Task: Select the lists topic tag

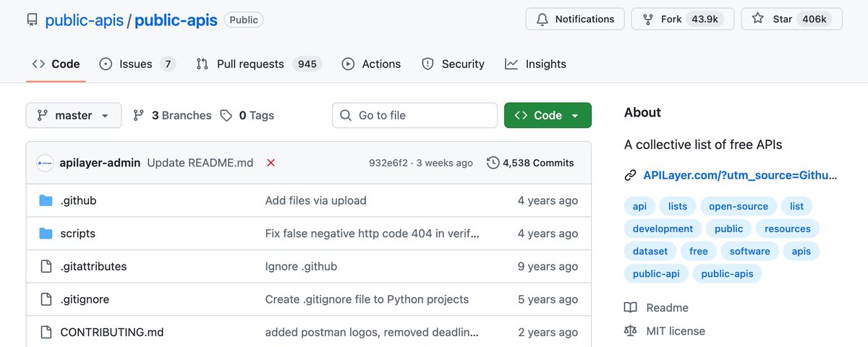Action: pyautogui.click(x=678, y=206)
